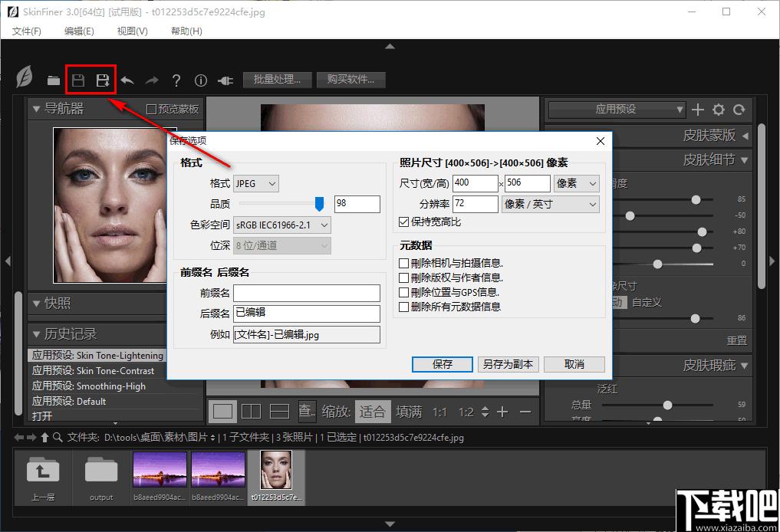This screenshot has width=780, height=532.
Task: Zoom in with the plus icon
Action: click(x=502, y=412)
